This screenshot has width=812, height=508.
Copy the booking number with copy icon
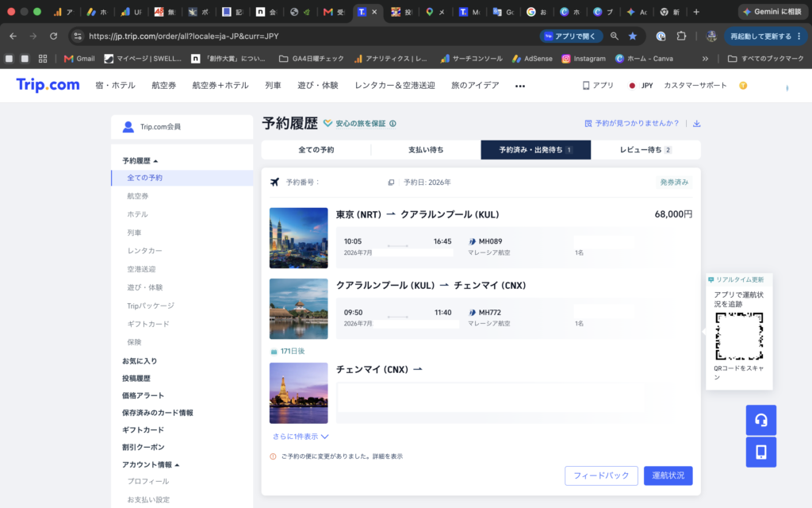pos(391,183)
